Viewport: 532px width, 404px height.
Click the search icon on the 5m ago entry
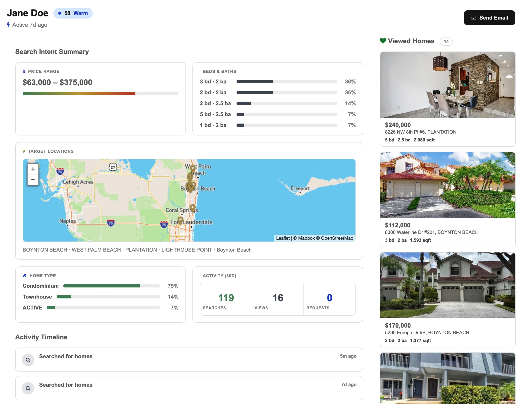pos(28,360)
